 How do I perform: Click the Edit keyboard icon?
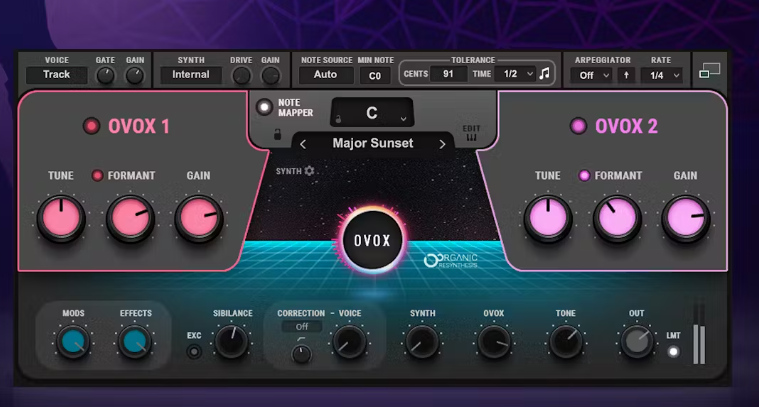click(x=471, y=134)
